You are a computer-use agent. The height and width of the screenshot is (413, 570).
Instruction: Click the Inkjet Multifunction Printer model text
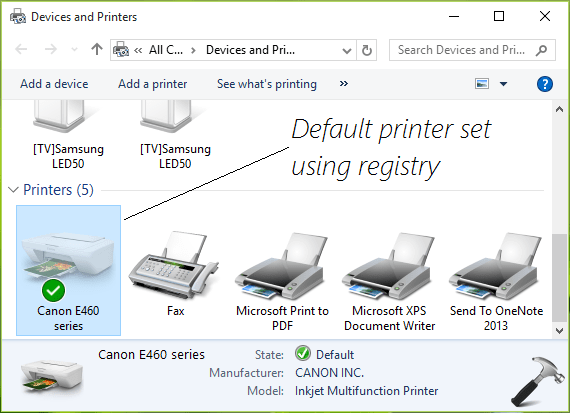pyautogui.click(x=366, y=391)
